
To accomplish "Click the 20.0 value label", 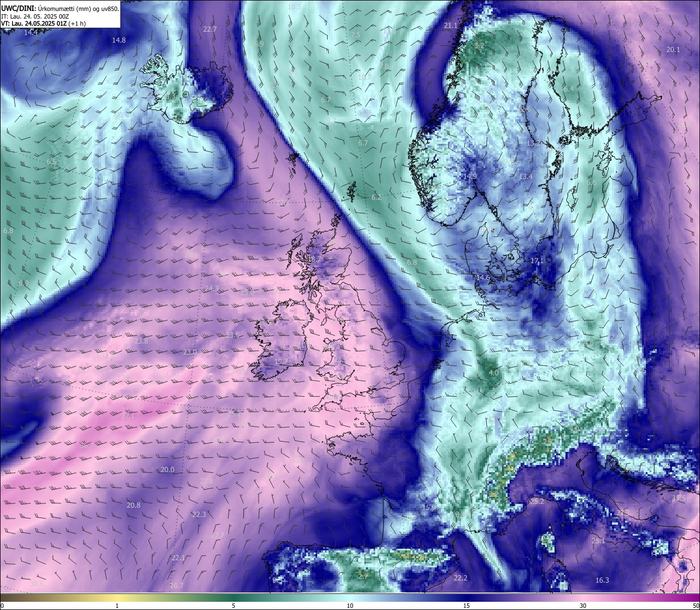I will click(x=167, y=469).
